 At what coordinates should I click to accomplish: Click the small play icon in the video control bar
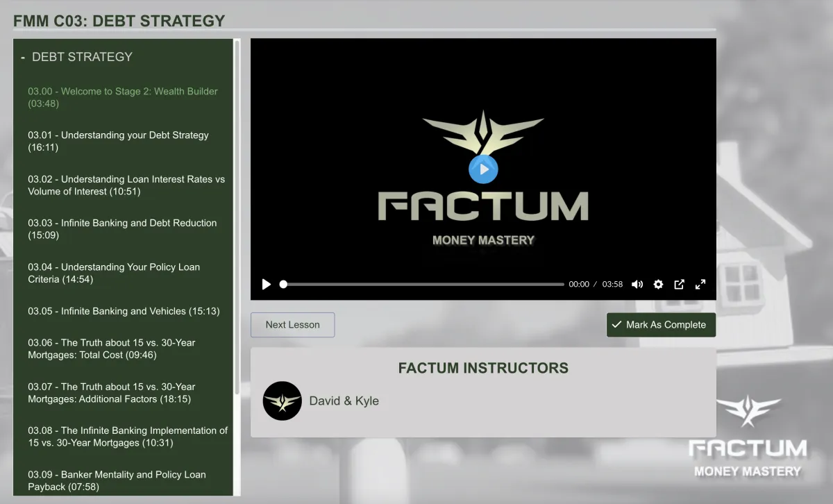click(x=266, y=284)
